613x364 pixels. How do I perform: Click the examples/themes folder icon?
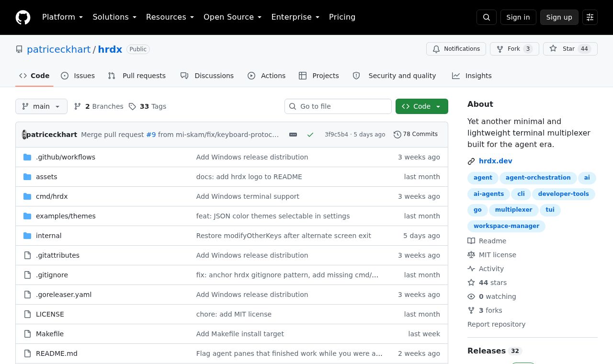[27, 216]
